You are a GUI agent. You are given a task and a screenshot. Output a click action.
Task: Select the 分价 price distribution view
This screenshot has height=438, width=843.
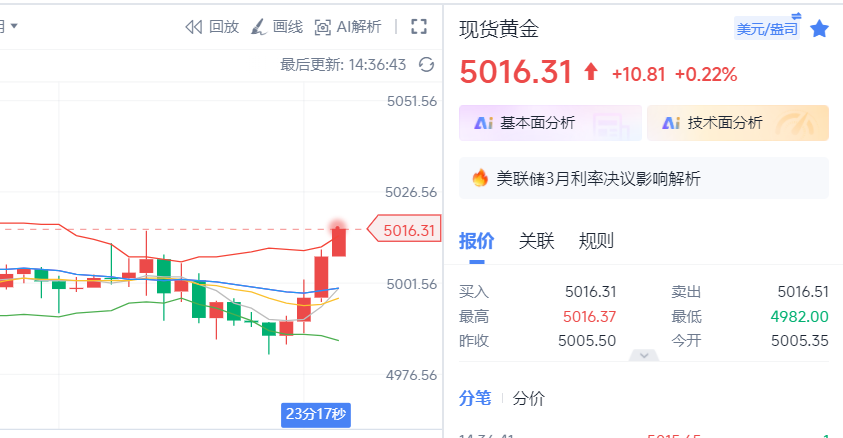point(528,398)
